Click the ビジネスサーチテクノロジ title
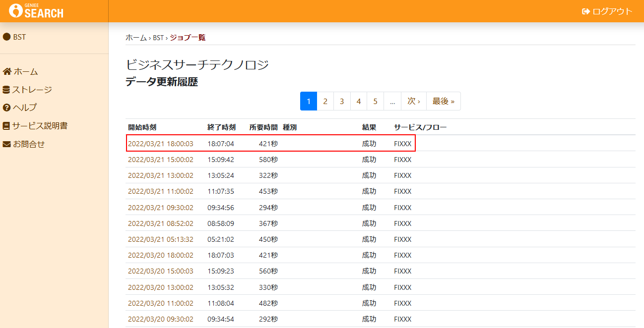644x328 pixels. [197, 64]
